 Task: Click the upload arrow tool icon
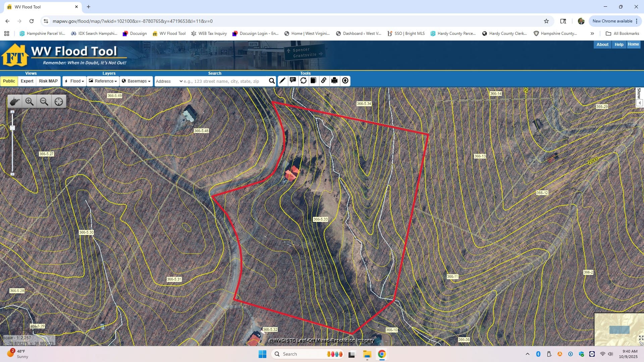[345, 81]
